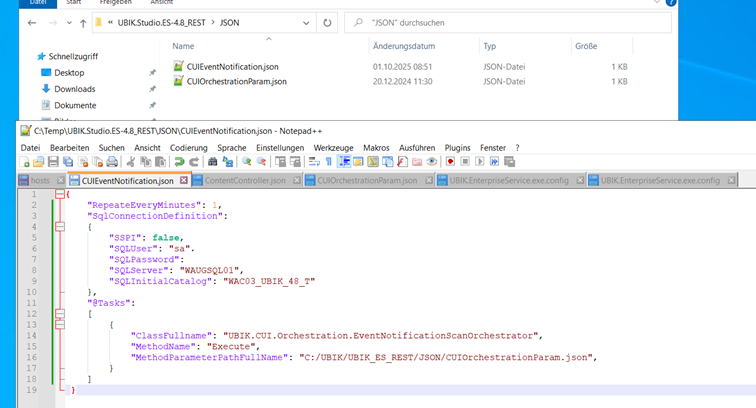Click the Redo arrow toolbar icon

point(193,161)
